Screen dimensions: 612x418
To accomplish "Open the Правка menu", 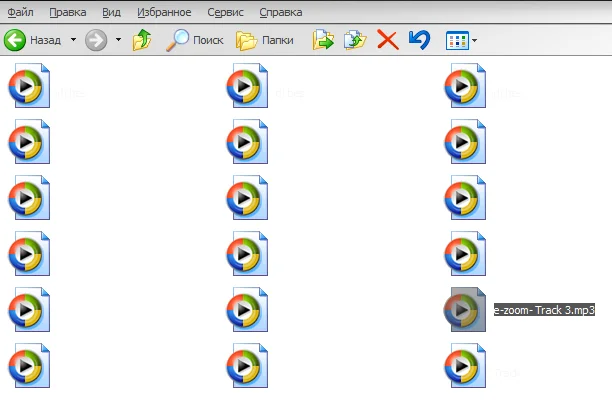I will (68, 12).
